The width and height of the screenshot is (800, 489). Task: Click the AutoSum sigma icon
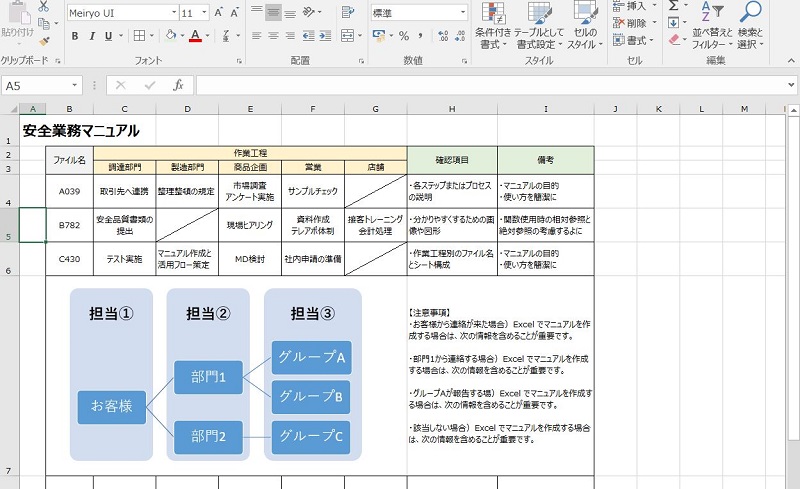pyautogui.click(x=674, y=5)
